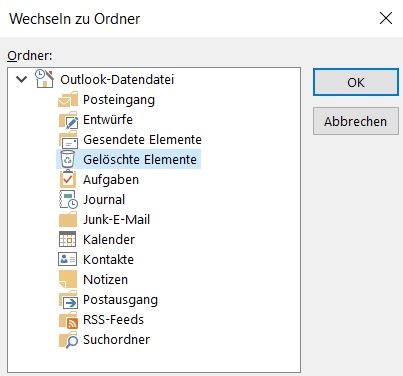The height and width of the screenshot is (376, 403).
Task: Click the Kalender calendar grid icon
Action: click(x=68, y=239)
